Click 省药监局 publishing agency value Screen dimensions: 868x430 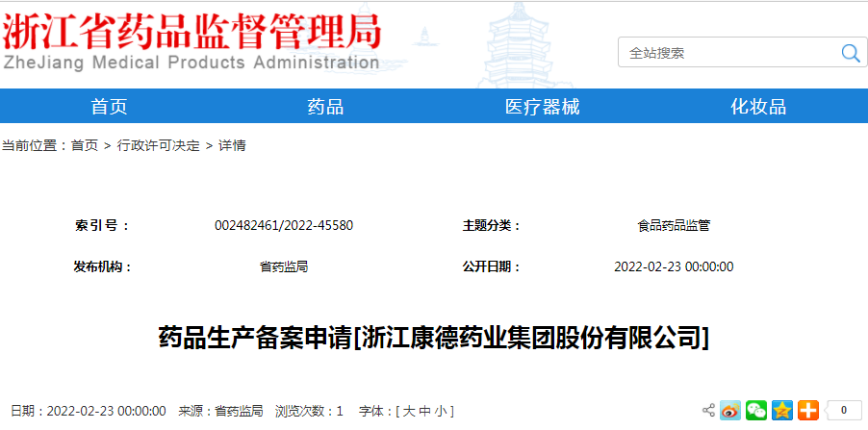[x=284, y=266]
